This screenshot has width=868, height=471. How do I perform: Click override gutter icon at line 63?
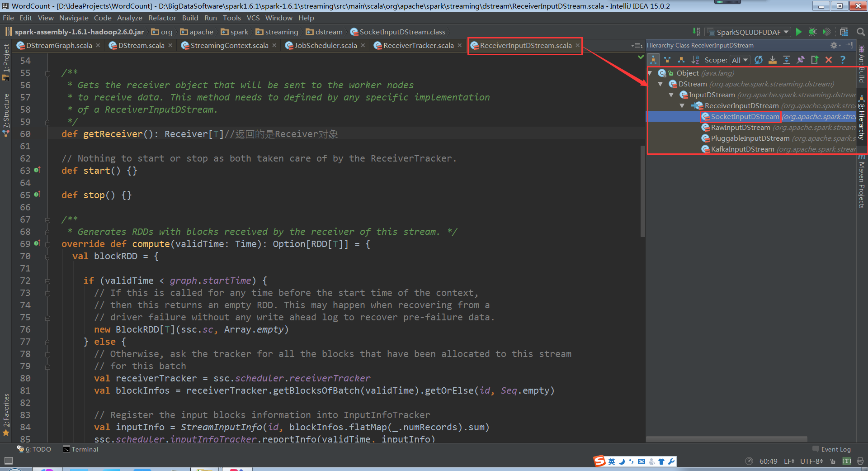(x=37, y=170)
